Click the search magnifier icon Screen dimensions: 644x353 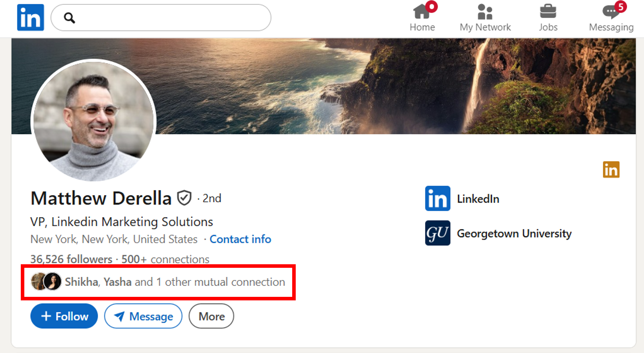pos(69,18)
